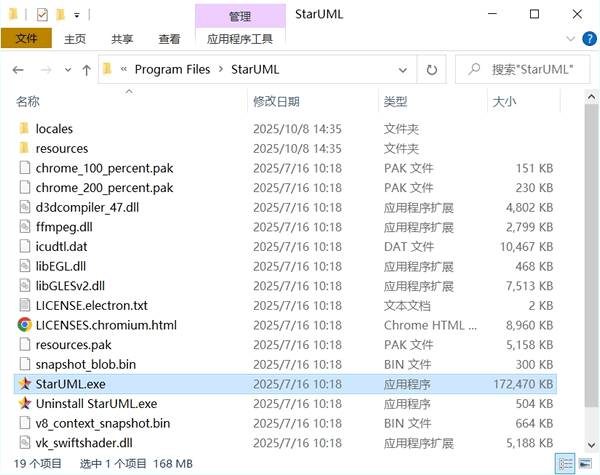
Task: Open the locales folder icon
Action: (25, 129)
